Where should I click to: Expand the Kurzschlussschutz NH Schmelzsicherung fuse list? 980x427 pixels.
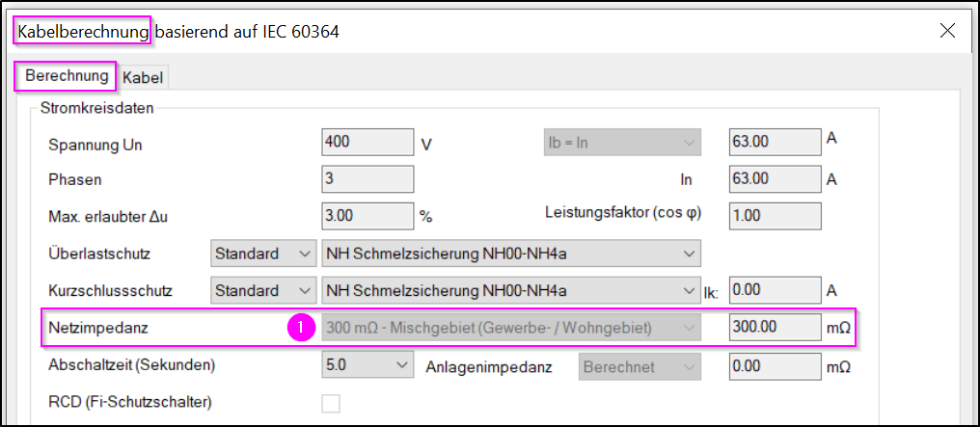pyautogui.click(x=510, y=291)
